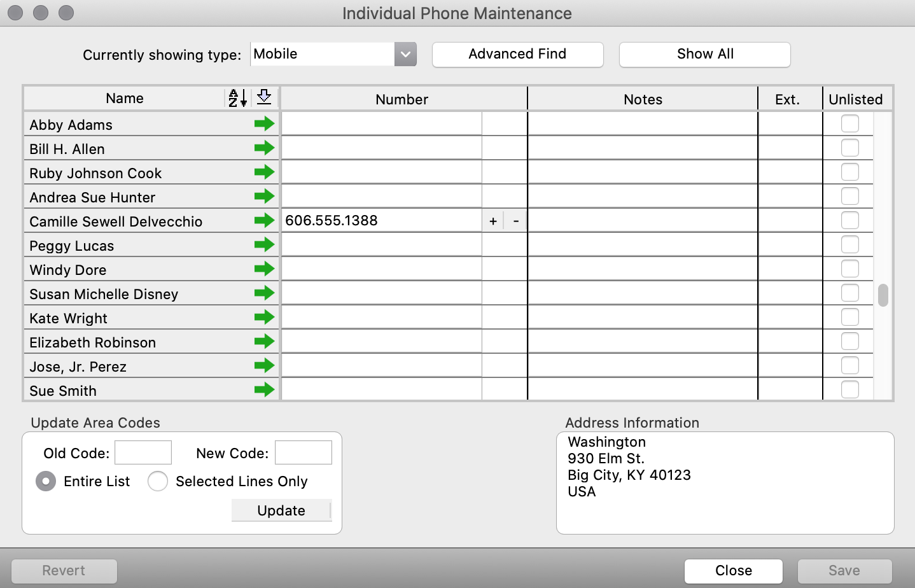The image size is (915, 588).
Task: Open Bill H. Allen's record via green arrow
Action: pos(264,148)
